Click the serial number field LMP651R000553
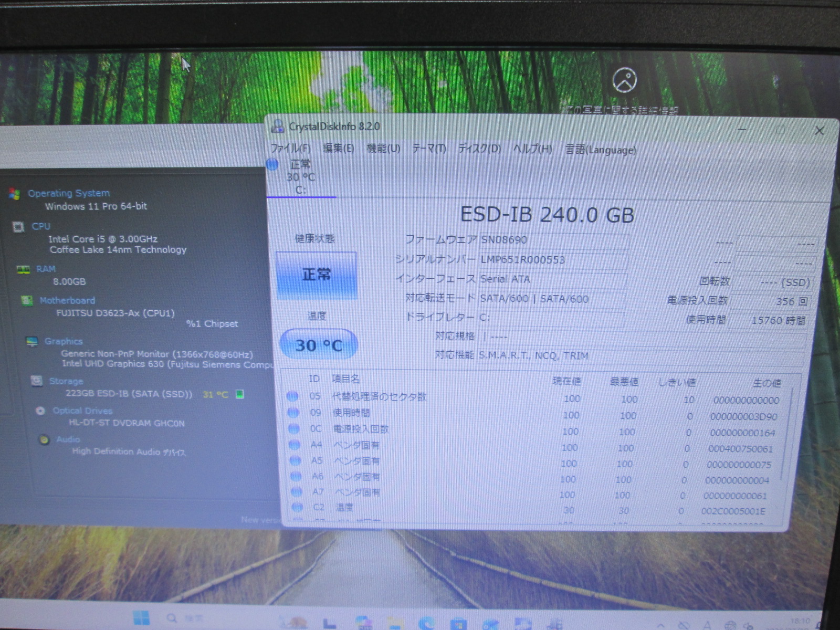Image resolution: width=840 pixels, height=630 pixels. (x=553, y=260)
